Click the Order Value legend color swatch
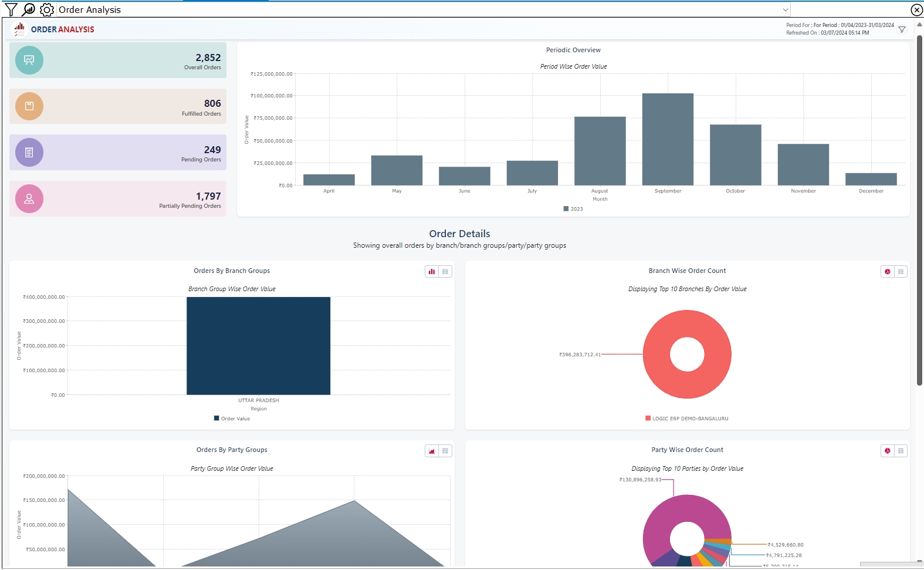The height and width of the screenshot is (570, 924). click(x=216, y=419)
